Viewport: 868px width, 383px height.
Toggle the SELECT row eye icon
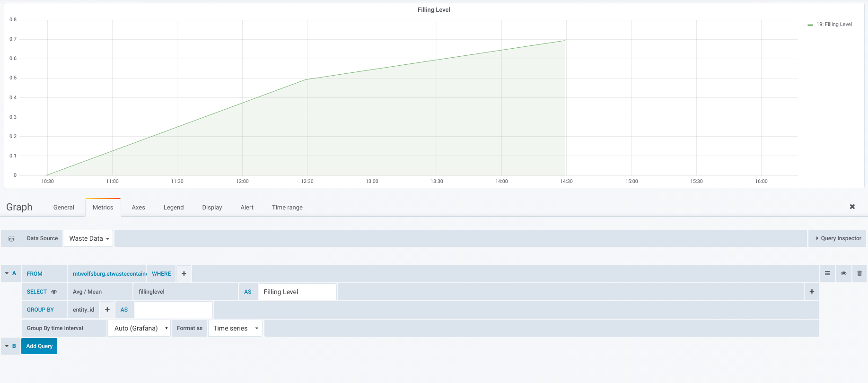point(54,292)
